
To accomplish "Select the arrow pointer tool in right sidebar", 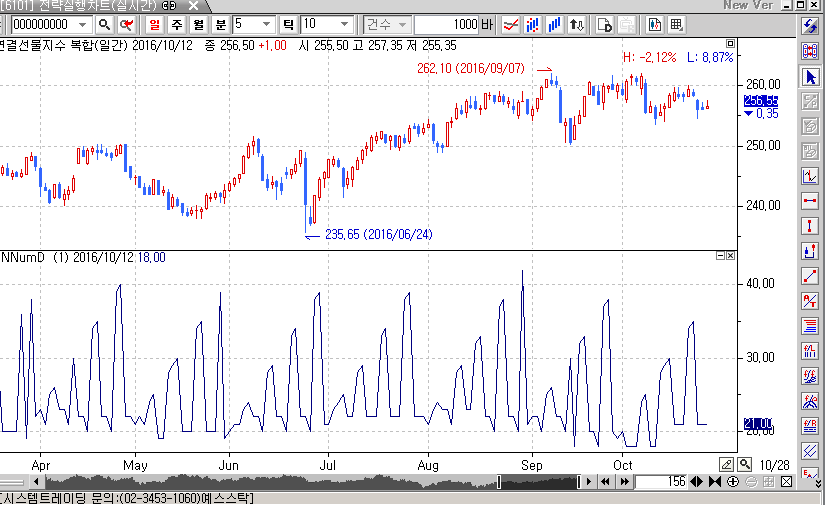I will (811, 77).
